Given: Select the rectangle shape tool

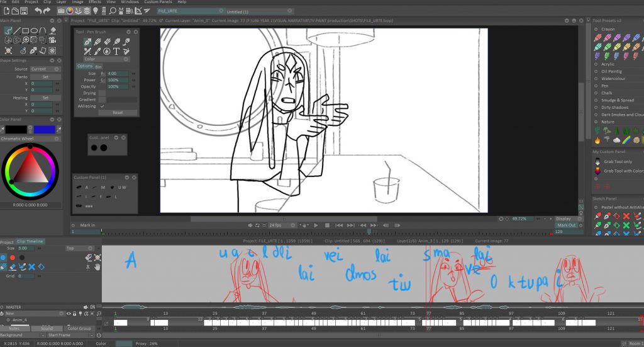Looking at the screenshot, I should [x=25, y=30].
